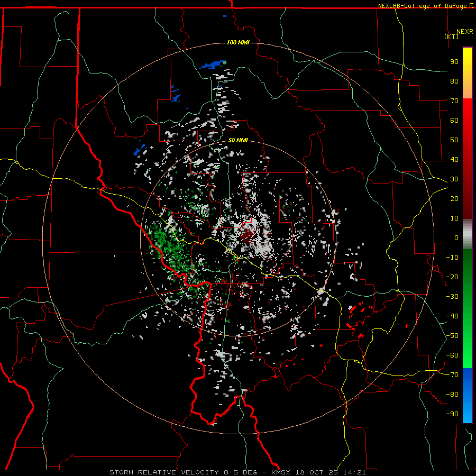Click the -10 knot scale label

pyautogui.click(x=452, y=258)
